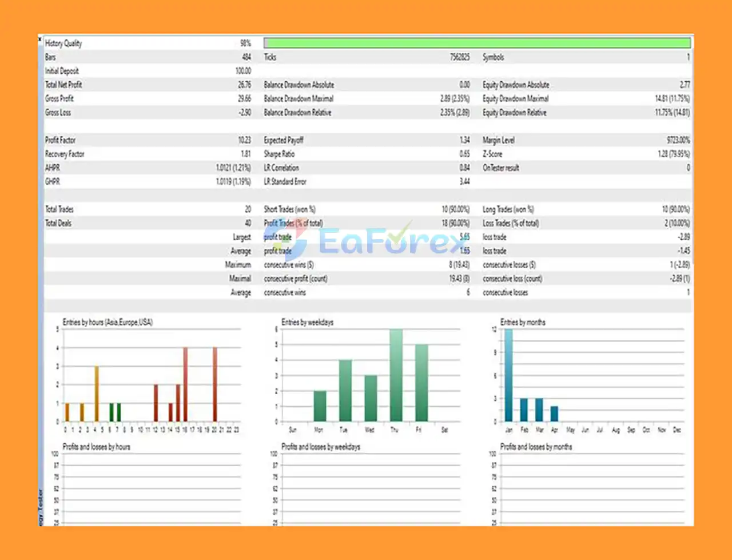Select the Thursday bar in weekdays chart
Image resolution: width=732 pixels, height=560 pixels.
396,375
